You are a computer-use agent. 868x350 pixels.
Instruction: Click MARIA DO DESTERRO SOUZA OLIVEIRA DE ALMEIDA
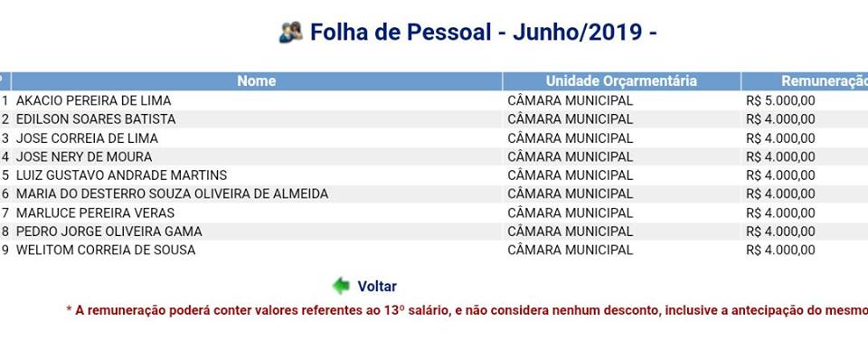click(x=172, y=194)
